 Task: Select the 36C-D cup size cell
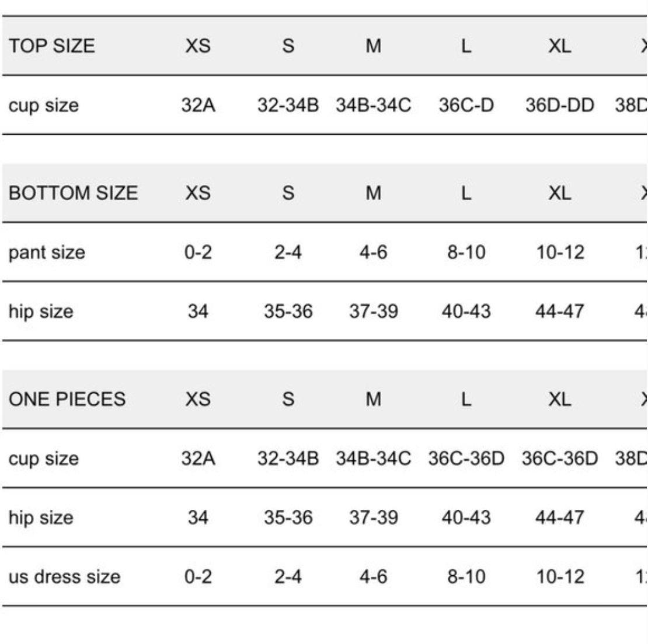coord(466,106)
